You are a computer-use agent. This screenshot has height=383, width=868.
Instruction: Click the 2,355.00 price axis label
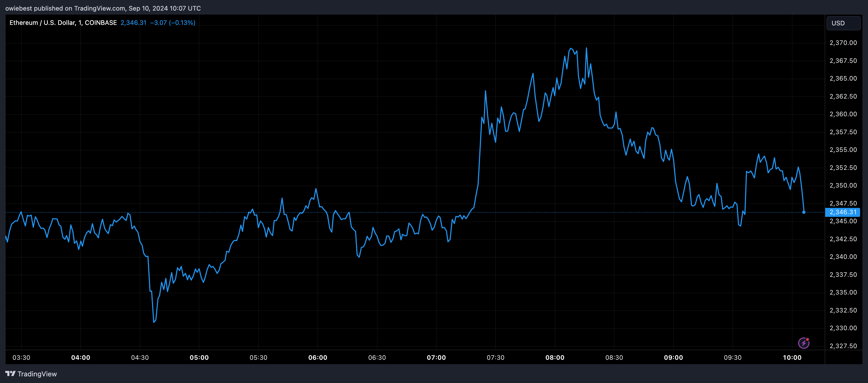843,150
